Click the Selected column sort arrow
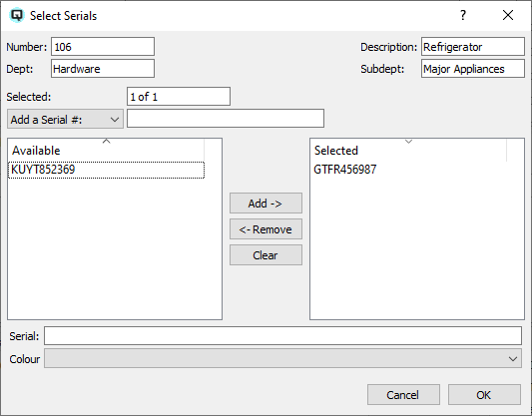The width and height of the screenshot is (532, 416). pyautogui.click(x=408, y=141)
